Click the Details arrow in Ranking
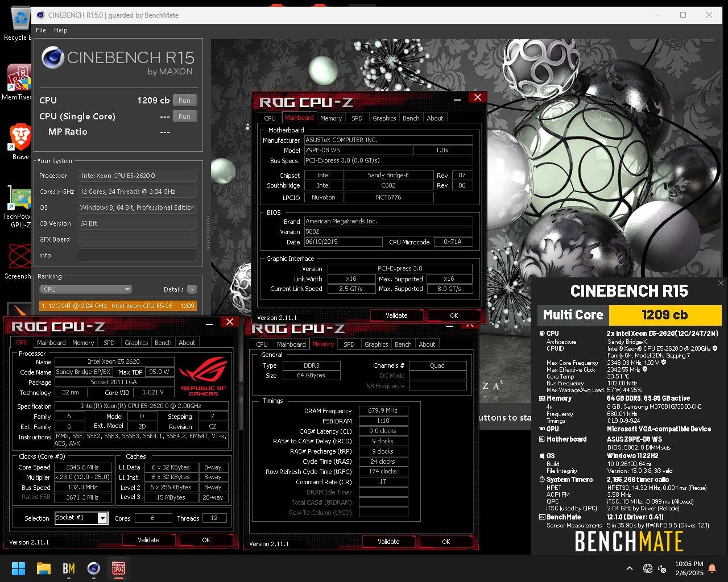The width and height of the screenshot is (728, 582). tap(192, 289)
